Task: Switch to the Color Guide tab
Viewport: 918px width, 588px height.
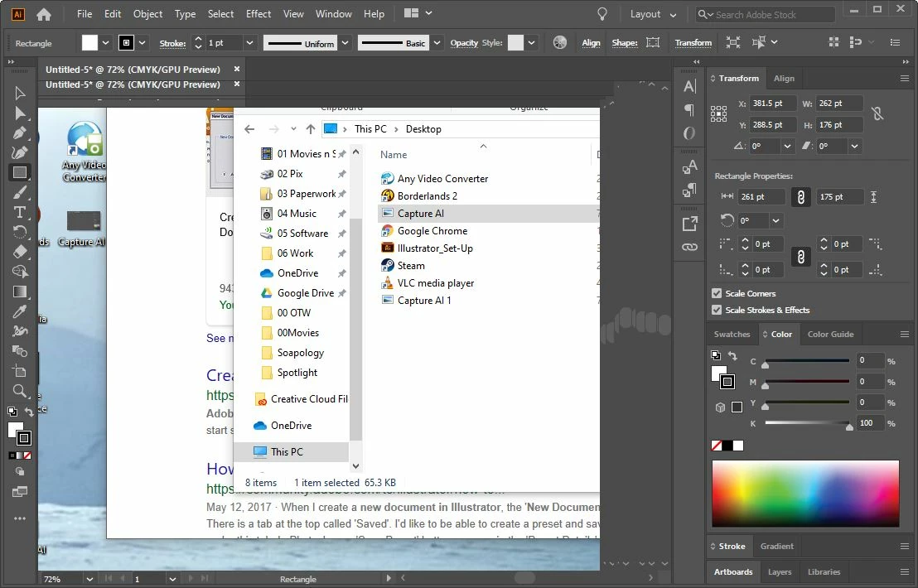Action: 830,335
